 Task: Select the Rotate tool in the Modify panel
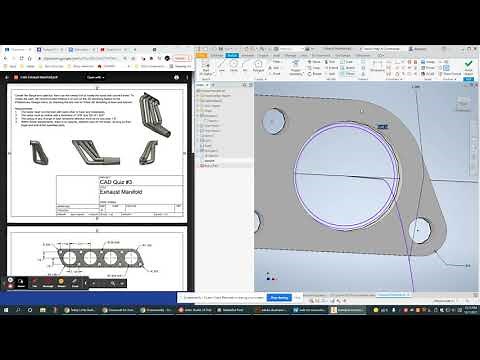pos(315,74)
